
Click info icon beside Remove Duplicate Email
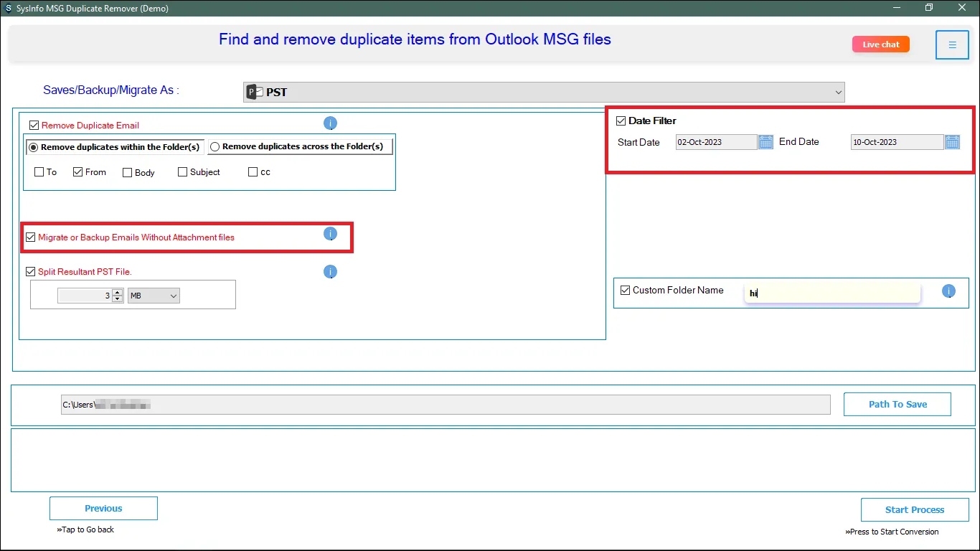coord(330,123)
